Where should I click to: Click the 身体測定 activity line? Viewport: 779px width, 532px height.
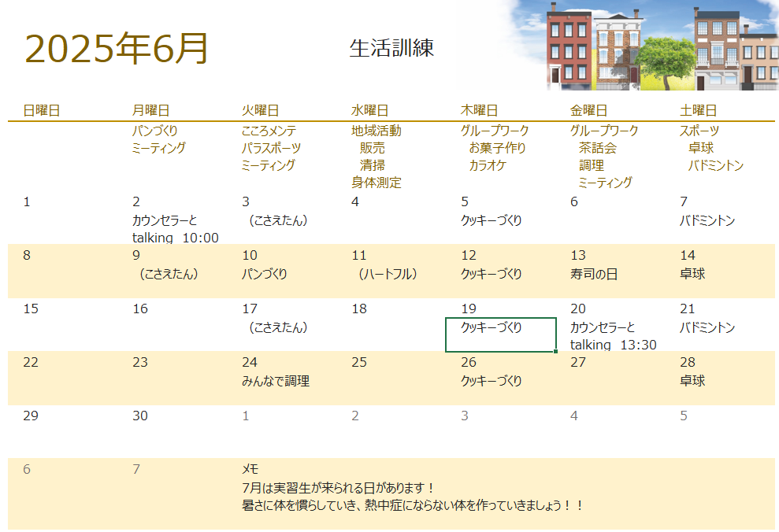(x=376, y=183)
